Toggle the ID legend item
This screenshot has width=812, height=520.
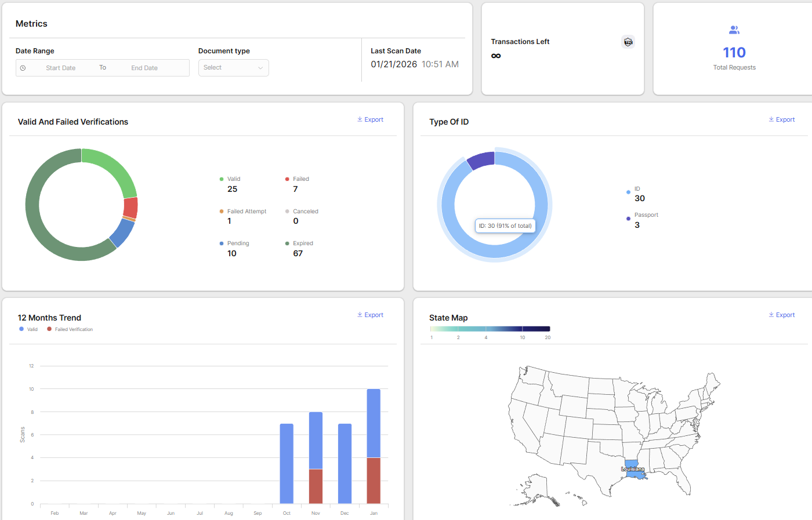(636, 190)
